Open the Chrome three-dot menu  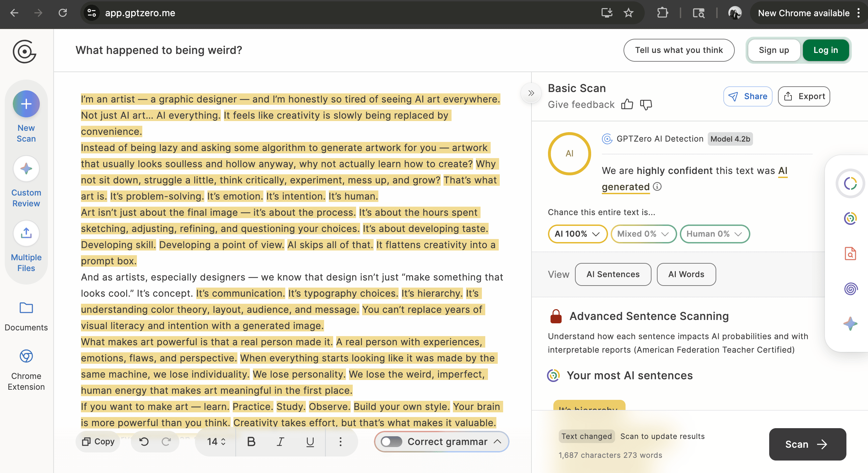coord(859,13)
